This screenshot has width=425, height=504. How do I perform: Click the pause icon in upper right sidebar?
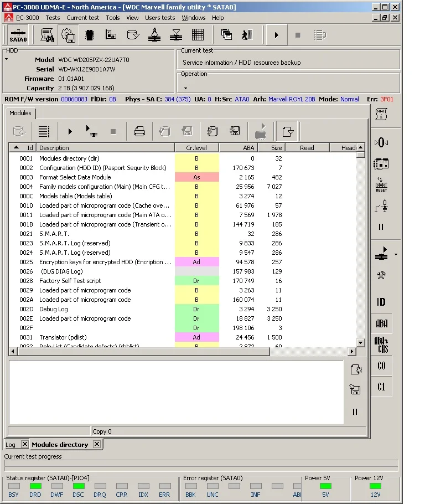(381, 227)
